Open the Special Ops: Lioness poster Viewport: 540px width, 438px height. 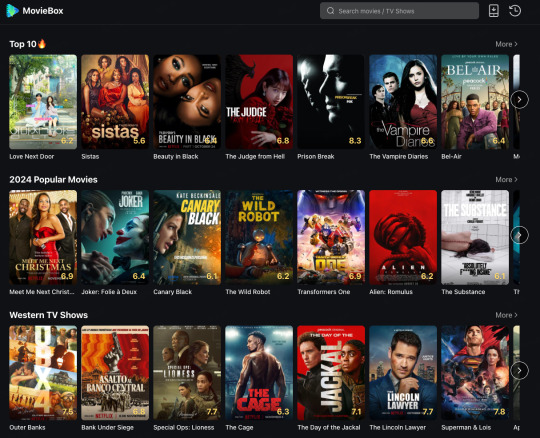187,373
